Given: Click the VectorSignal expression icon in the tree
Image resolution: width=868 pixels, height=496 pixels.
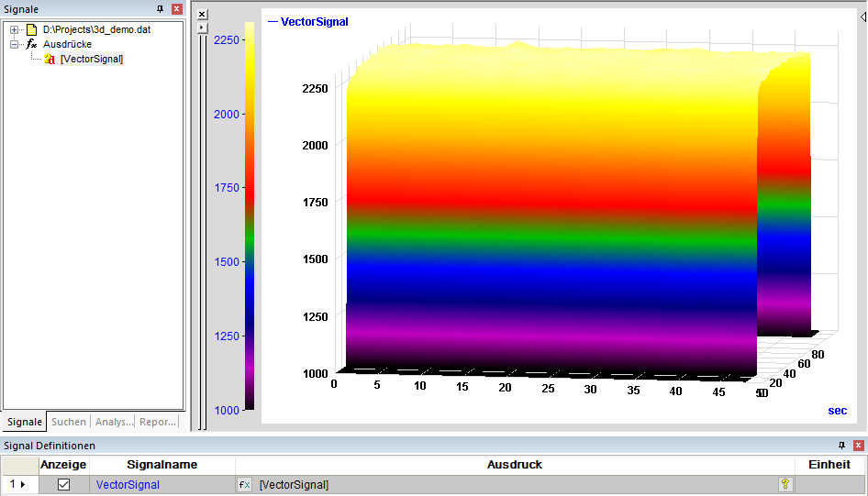Looking at the screenshot, I should (50, 59).
